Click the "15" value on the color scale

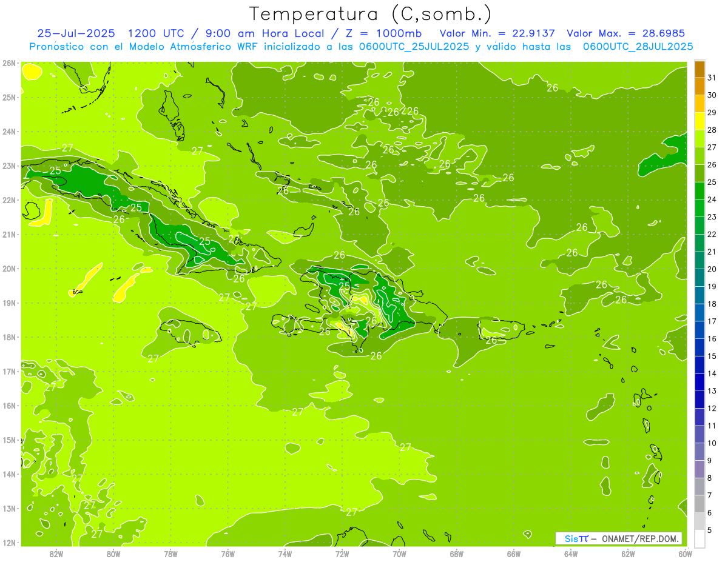(x=712, y=356)
